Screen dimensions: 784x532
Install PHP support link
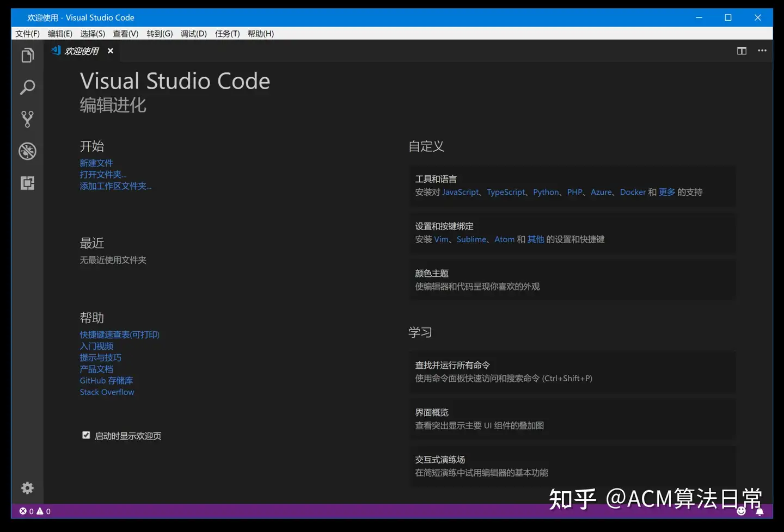pos(574,192)
